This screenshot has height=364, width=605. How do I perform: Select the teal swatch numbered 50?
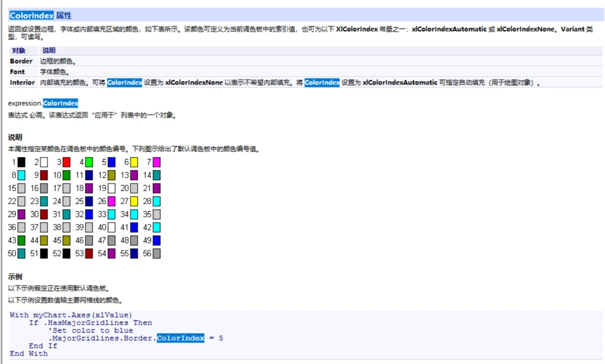(21, 254)
